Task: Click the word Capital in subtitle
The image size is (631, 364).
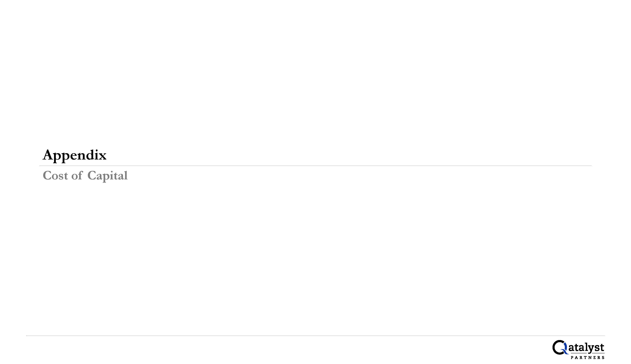Action: coord(107,176)
